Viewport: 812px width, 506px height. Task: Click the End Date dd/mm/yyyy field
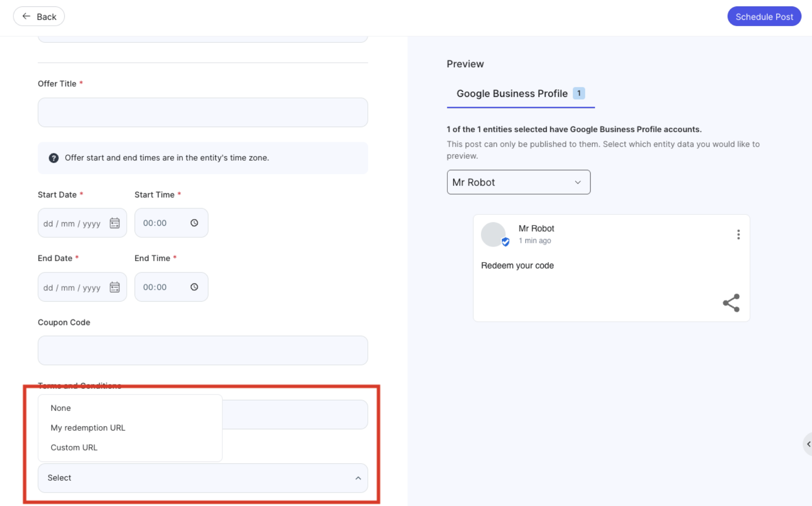tap(82, 287)
